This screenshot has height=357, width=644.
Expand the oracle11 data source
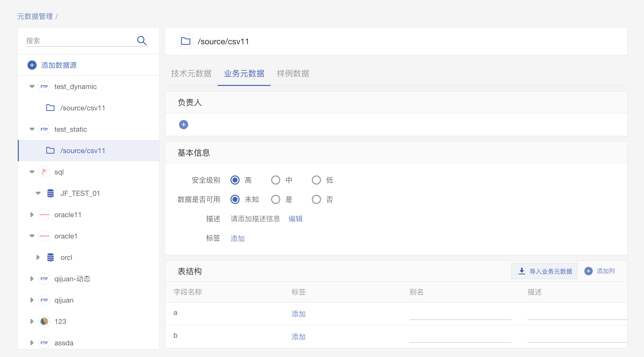pyautogui.click(x=32, y=215)
